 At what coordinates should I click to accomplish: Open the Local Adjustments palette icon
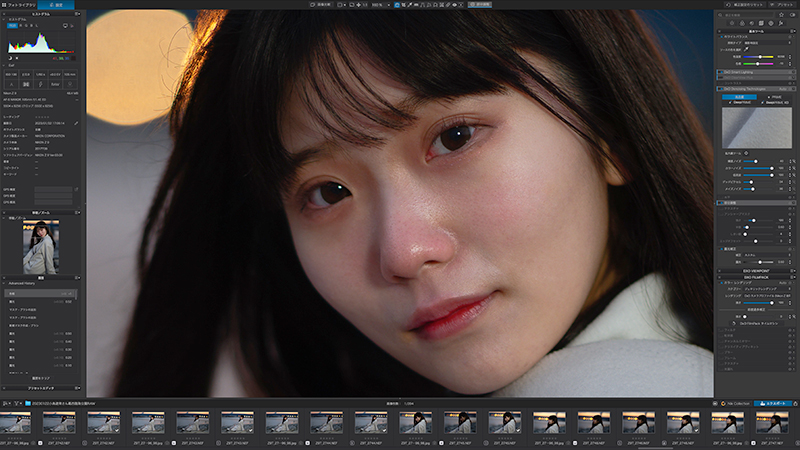[x=771, y=23]
